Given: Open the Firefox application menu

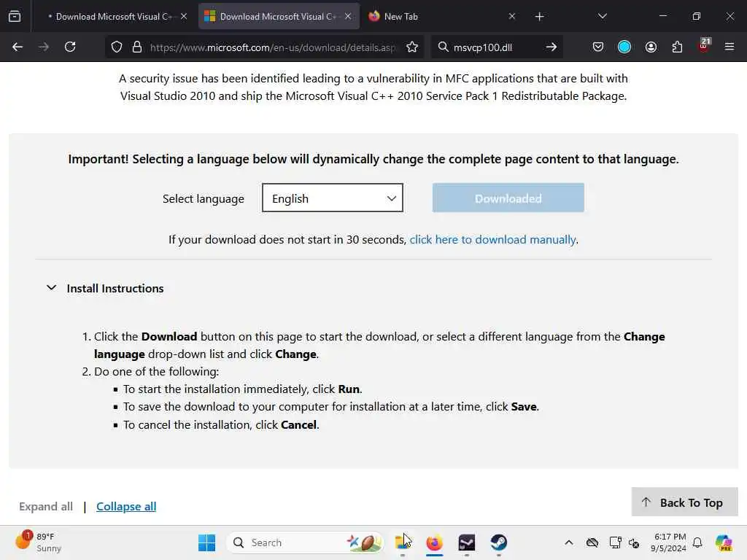Looking at the screenshot, I should click(729, 47).
